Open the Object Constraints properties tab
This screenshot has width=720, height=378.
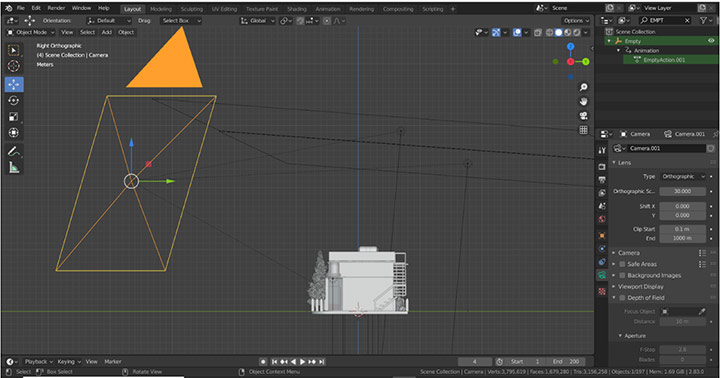tap(602, 262)
